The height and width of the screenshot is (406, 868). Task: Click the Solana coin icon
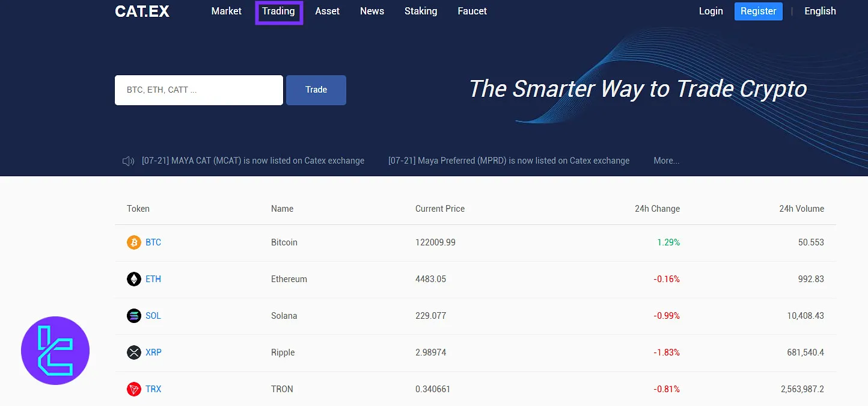133,316
